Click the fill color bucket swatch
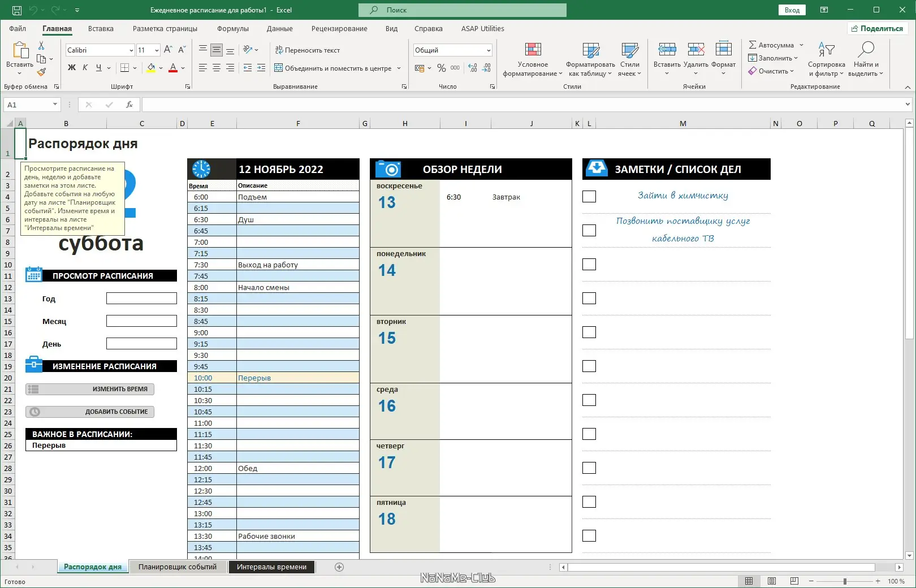Viewport: 916px width, 588px height. point(151,68)
